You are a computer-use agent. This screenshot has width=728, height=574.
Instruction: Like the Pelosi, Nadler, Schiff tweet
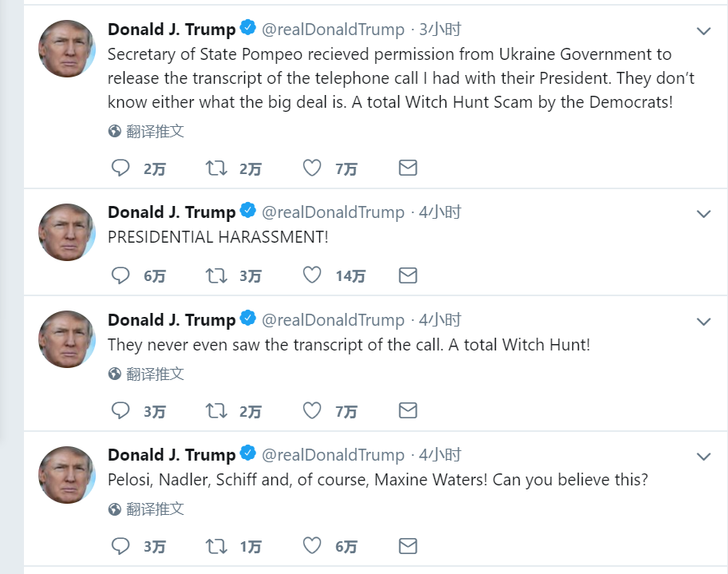[312, 546]
